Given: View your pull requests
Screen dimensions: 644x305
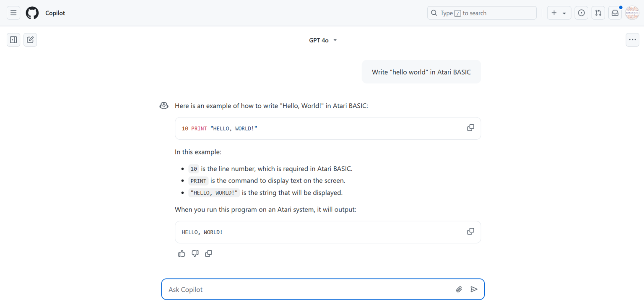Looking at the screenshot, I should pyautogui.click(x=598, y=13).
